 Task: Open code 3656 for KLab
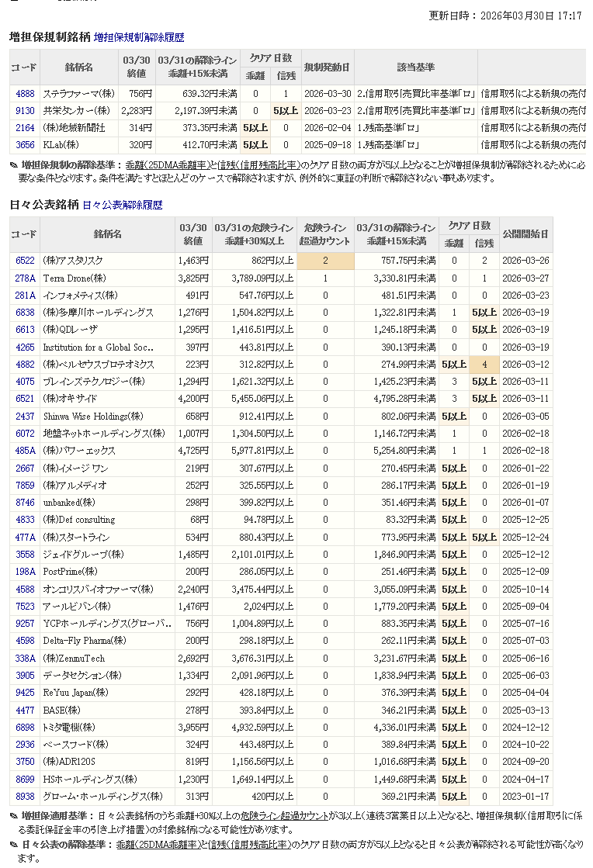(x=25, y=144)
